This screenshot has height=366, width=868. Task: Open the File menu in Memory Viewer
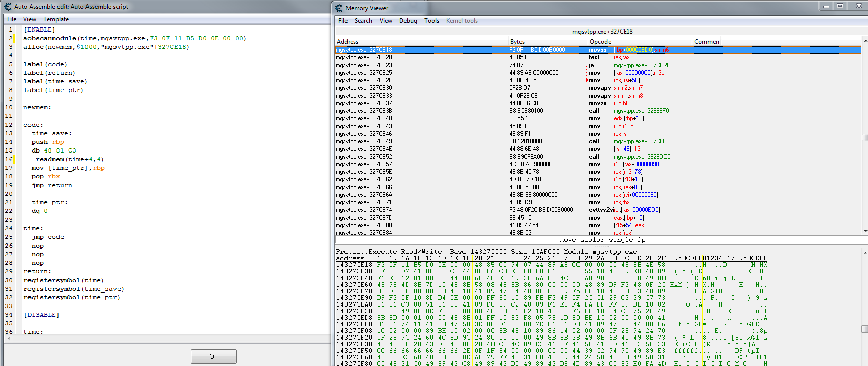click(343, 21)
